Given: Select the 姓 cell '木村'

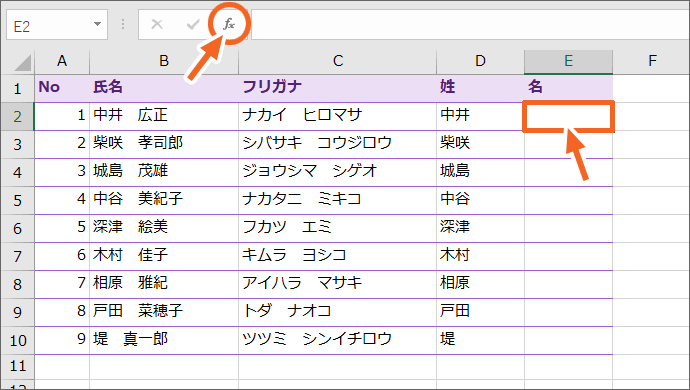Looking at the screenshot, I should coord(480,256).
